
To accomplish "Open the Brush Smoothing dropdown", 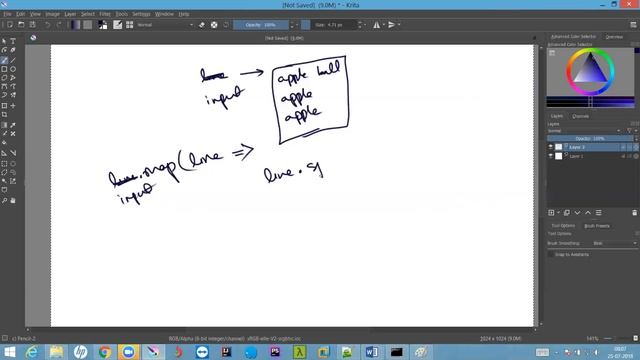I will tap(614, 243).
